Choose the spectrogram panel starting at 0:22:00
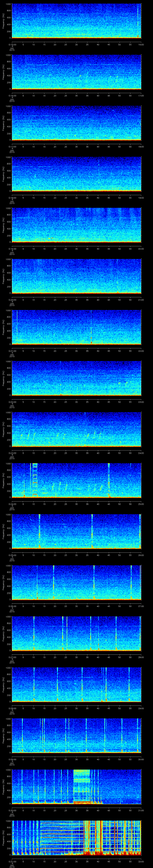 tap(76, 378)
